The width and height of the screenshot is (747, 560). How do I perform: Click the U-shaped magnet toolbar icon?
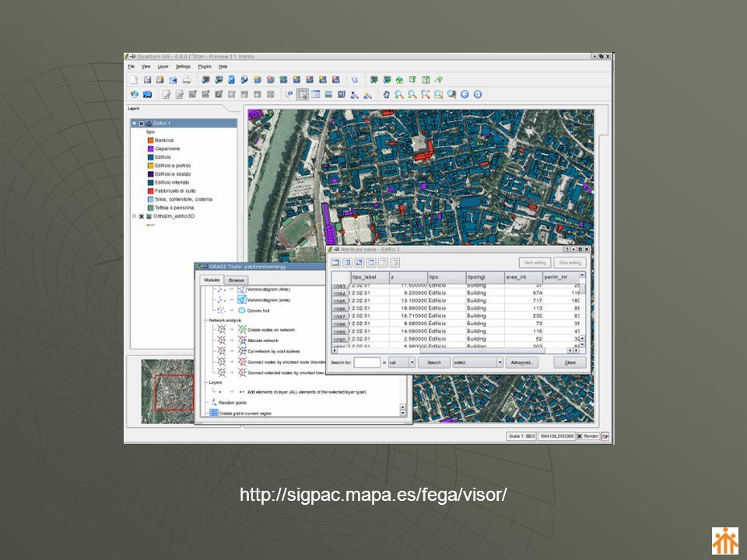coord(355,80)
